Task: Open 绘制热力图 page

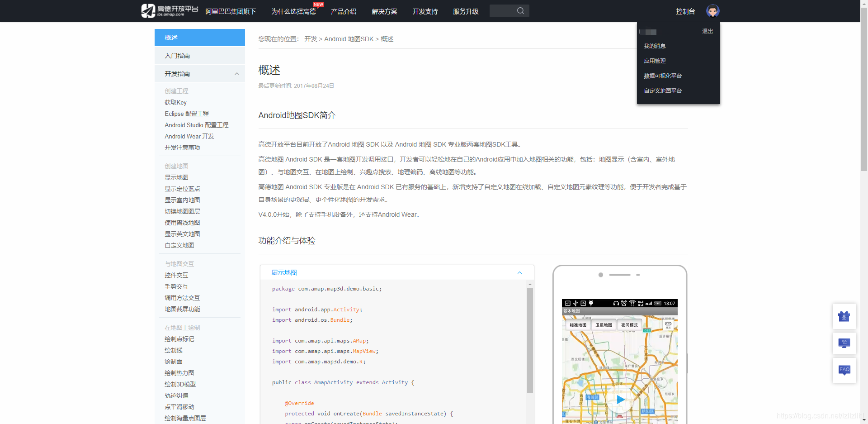Action: click(x=179, y=373)
